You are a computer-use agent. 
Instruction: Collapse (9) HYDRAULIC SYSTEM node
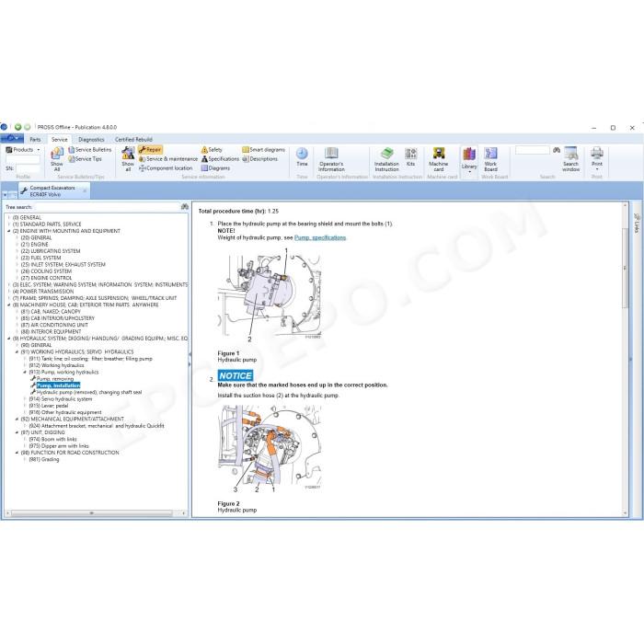(9, 339)
